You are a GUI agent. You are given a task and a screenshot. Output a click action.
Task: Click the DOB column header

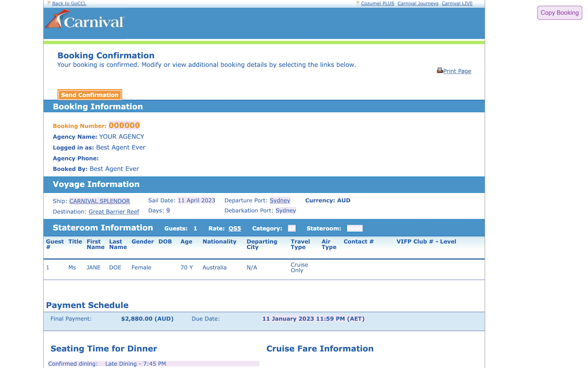click(165, 241)
